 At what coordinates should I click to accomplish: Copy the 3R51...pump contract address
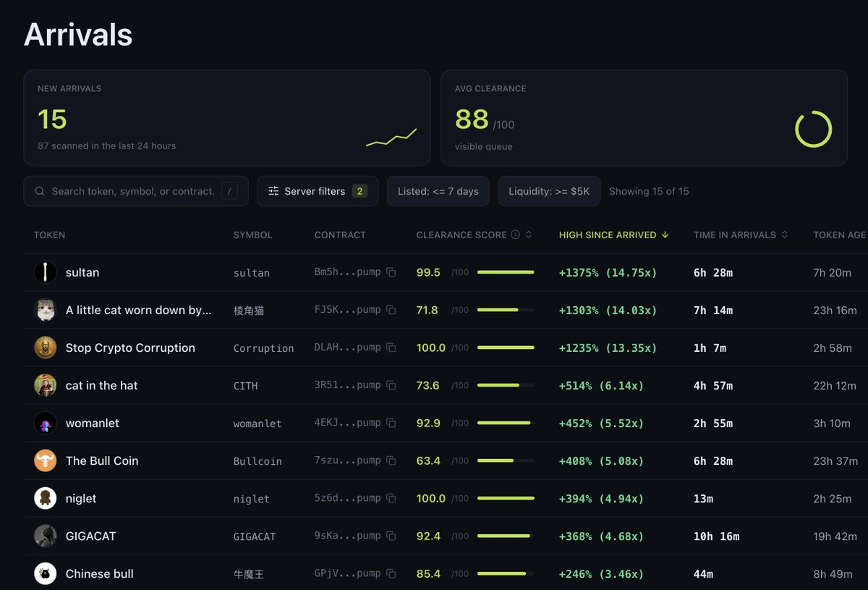[x=391, y=385]
